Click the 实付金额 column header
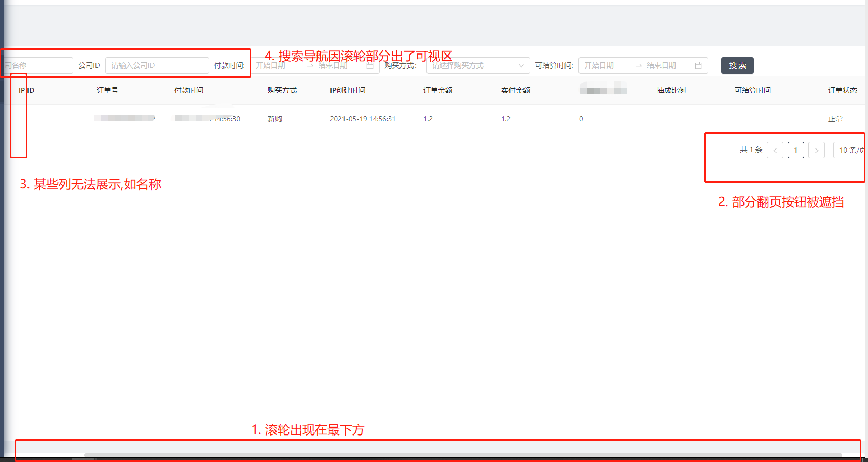This screenshot has width=868, height=462. point(516,90)
